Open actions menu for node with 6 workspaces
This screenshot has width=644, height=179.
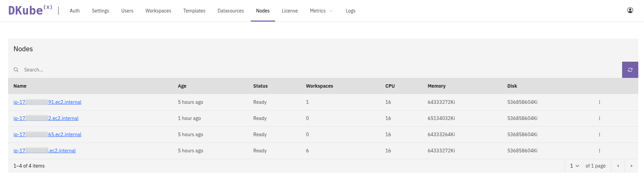click(x=599, y=151)
